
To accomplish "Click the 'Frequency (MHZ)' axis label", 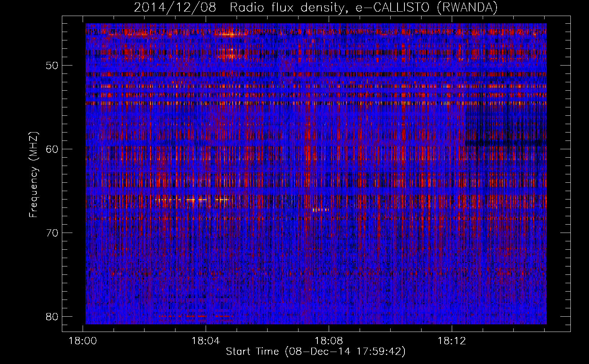I will pos(33,175).
